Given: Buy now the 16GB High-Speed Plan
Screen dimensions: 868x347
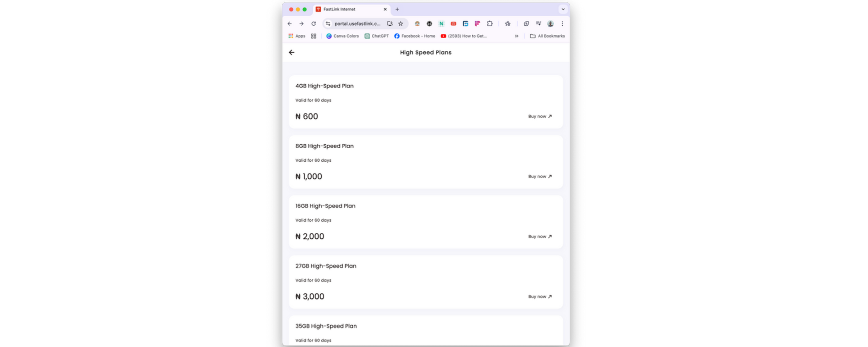Looking at the screenshot, I should click(x=540, y=237).
